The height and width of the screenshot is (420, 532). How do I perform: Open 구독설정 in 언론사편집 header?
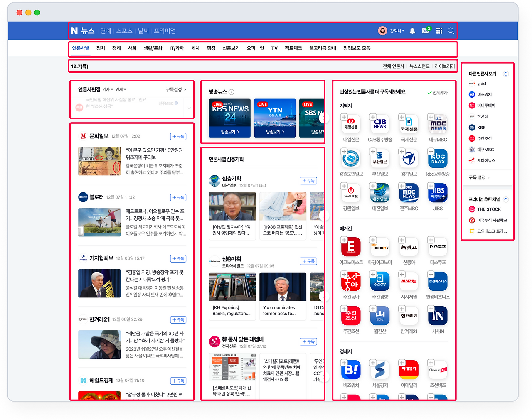[x=176, y=90]
